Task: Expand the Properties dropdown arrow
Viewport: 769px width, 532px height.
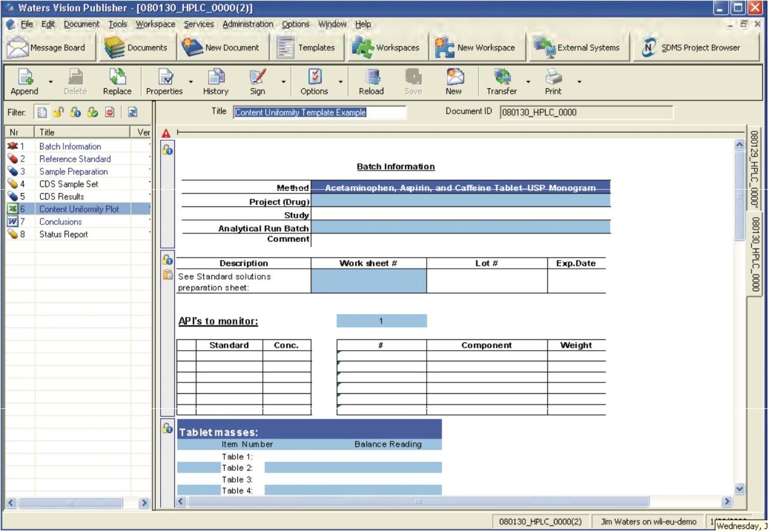Action: (x=191, y=82)
